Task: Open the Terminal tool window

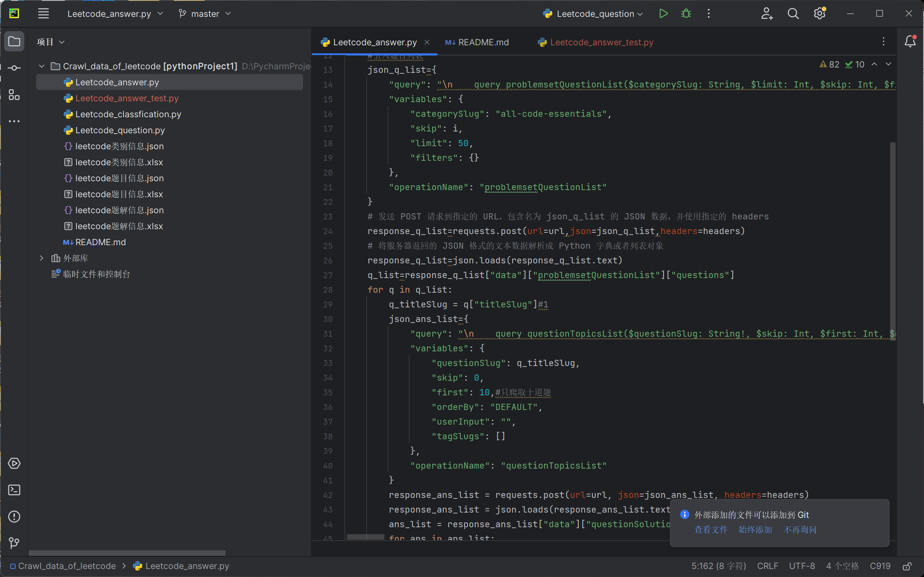Action: coord(14,490)
